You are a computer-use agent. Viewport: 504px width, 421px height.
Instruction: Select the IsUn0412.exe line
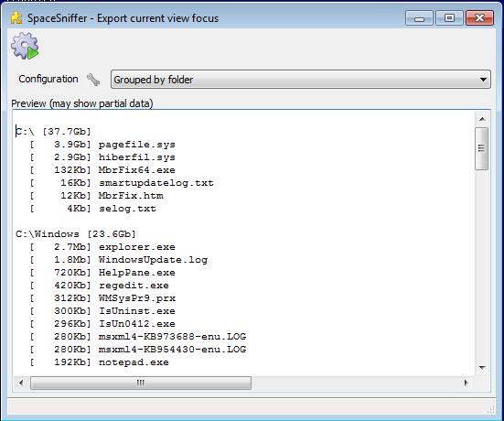[102, 324]
